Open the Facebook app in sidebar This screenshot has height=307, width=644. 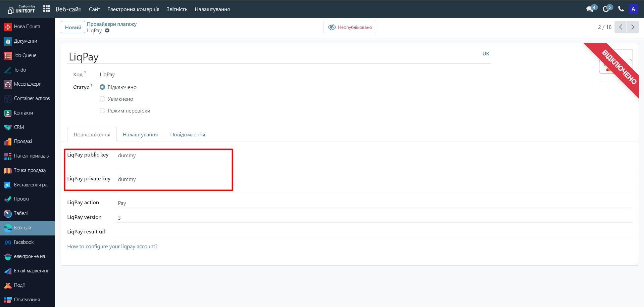23,242
